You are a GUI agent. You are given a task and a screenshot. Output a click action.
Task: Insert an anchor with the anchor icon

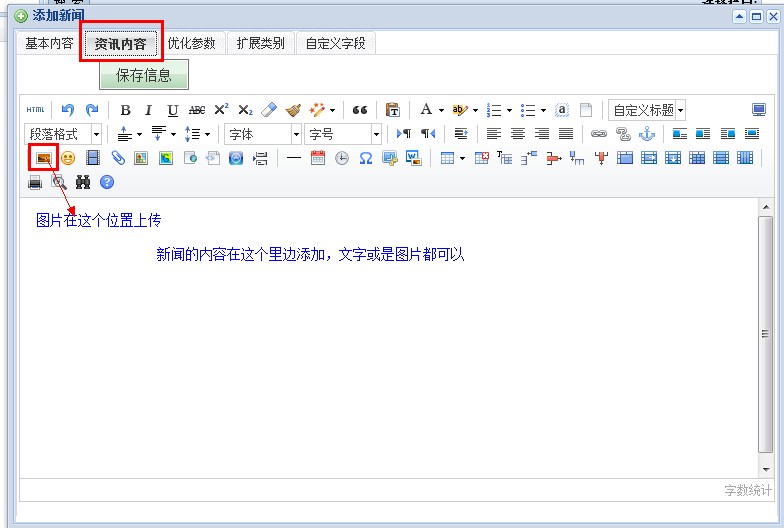(646, 134)
